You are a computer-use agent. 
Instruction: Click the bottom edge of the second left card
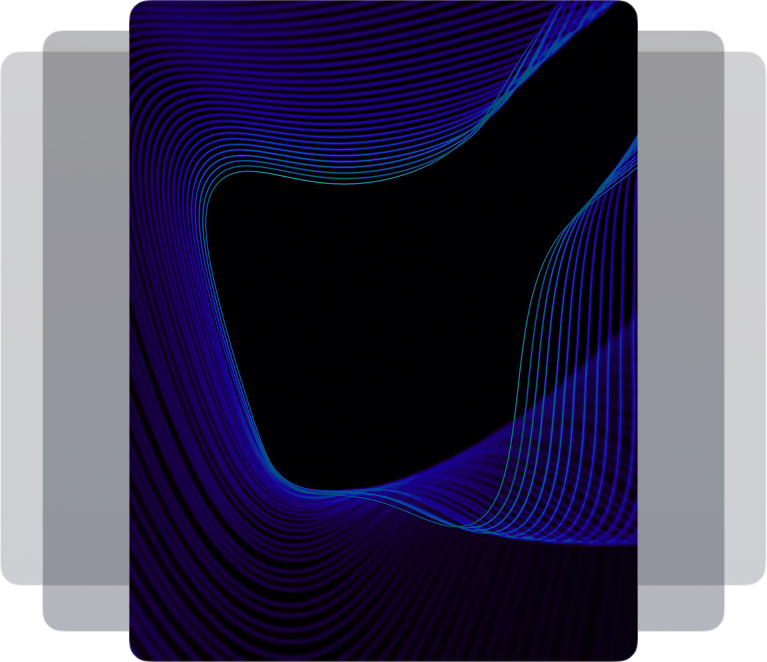(86, 630)
